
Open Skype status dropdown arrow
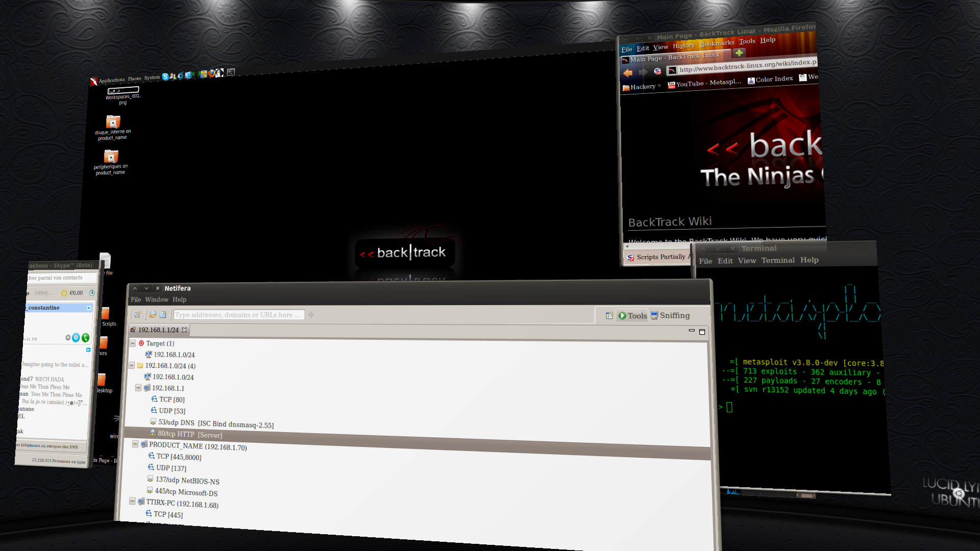click(68, 338)
